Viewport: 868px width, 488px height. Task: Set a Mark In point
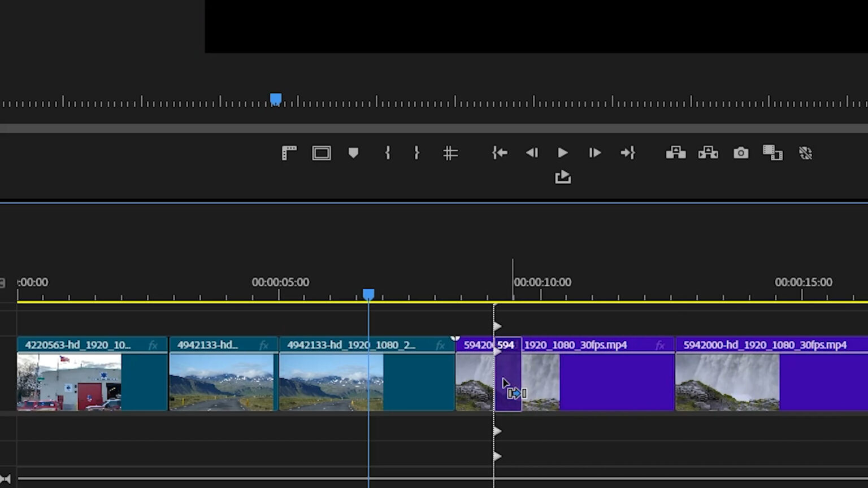click(x=387, y=152)
